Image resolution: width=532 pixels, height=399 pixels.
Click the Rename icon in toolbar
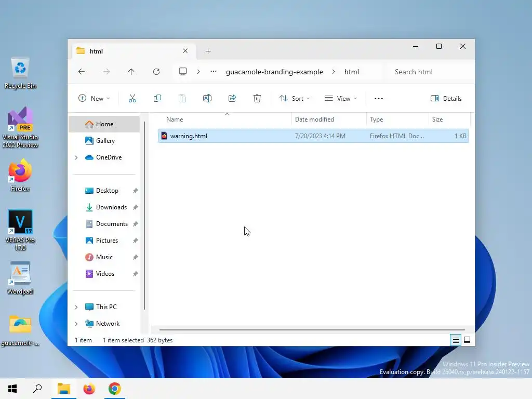tap(207, 98)
